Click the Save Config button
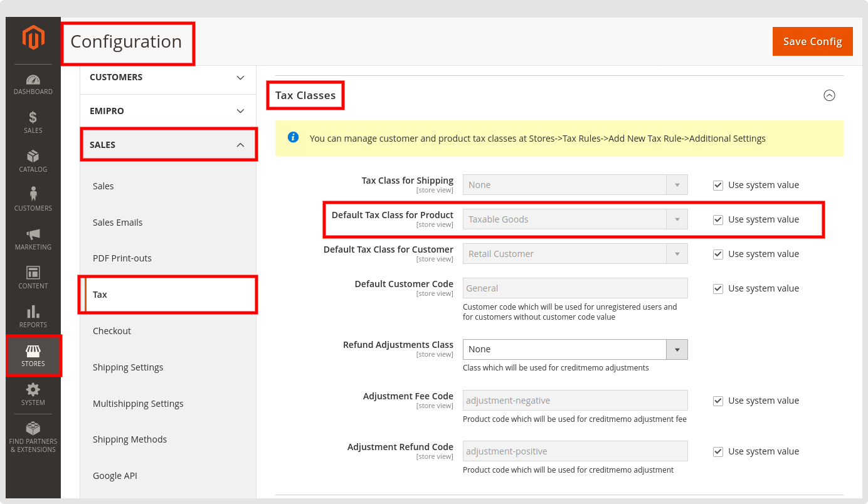Screen dimensions: 868x504 [812, 41]
